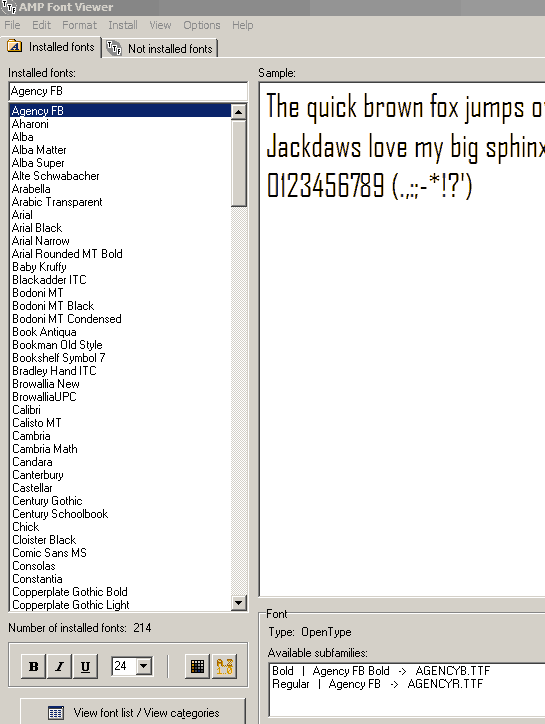This screenshot has width=545, height=724.
Task: Select Bodoni MT Condensed font
Action: point(120,319)
